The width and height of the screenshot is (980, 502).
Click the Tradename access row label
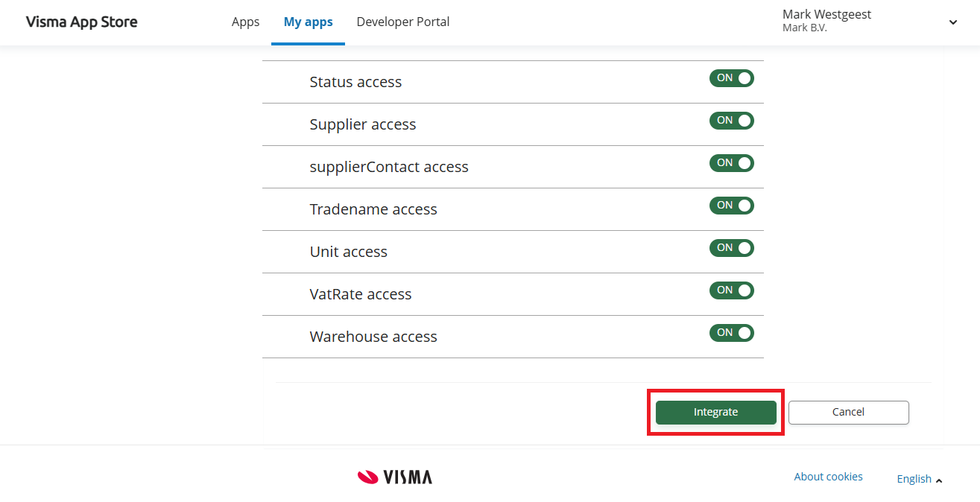[373, 209]
